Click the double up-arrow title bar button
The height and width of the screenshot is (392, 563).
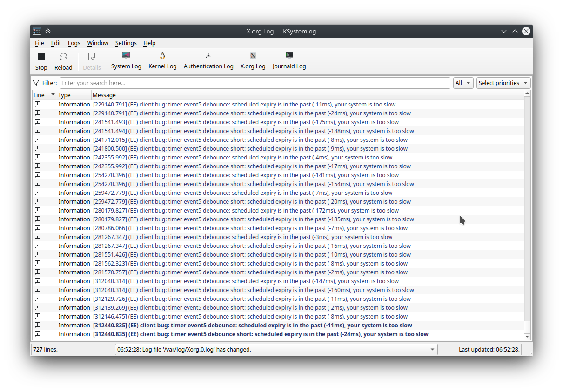coord(48,31)
